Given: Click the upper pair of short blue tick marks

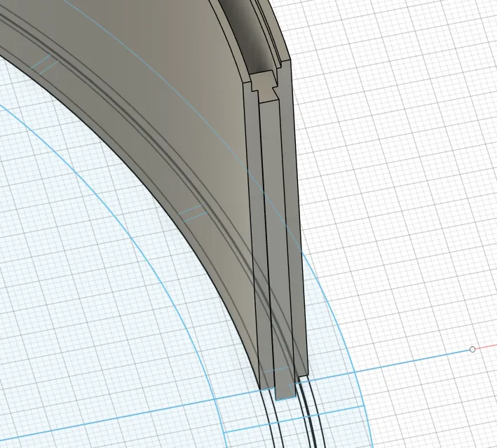Looking at the screenshot, I should 47,64.
